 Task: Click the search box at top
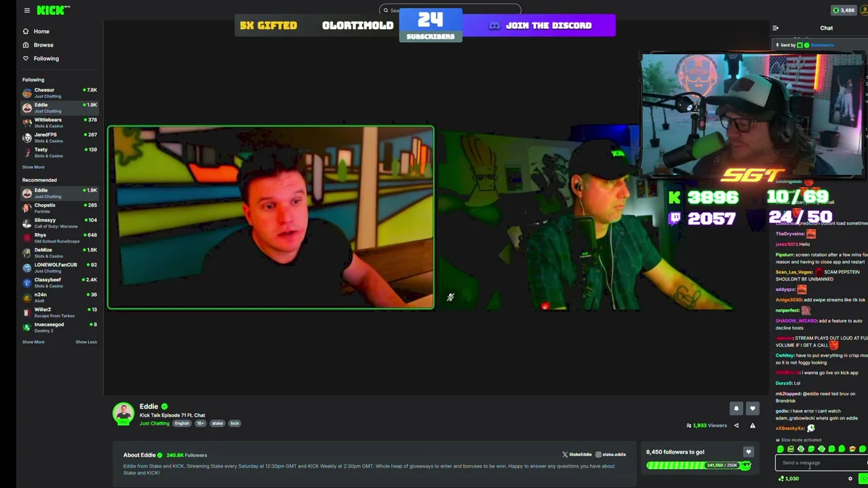[450, 10]
